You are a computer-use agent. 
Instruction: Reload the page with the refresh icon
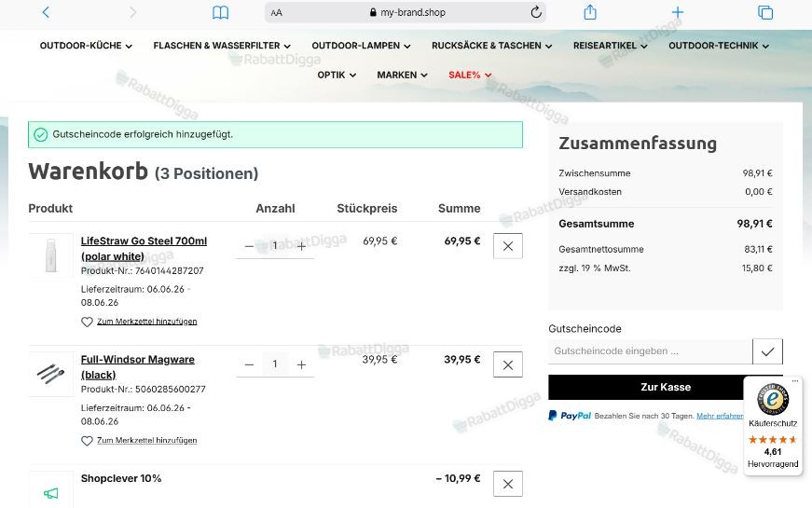click(x=536, y=12)
